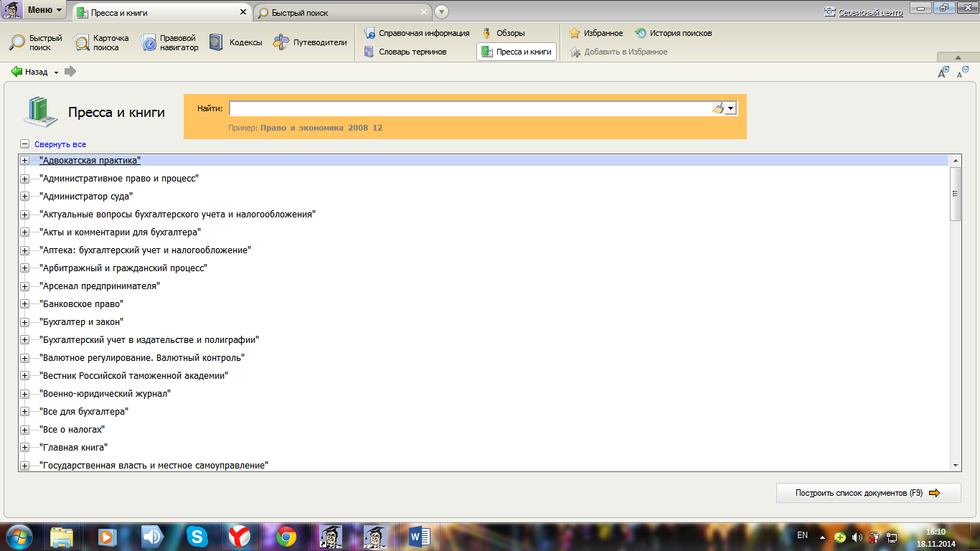Expand "Все о налогах" node
Viewport: 980px width, 551px height.
click(25, 430)
